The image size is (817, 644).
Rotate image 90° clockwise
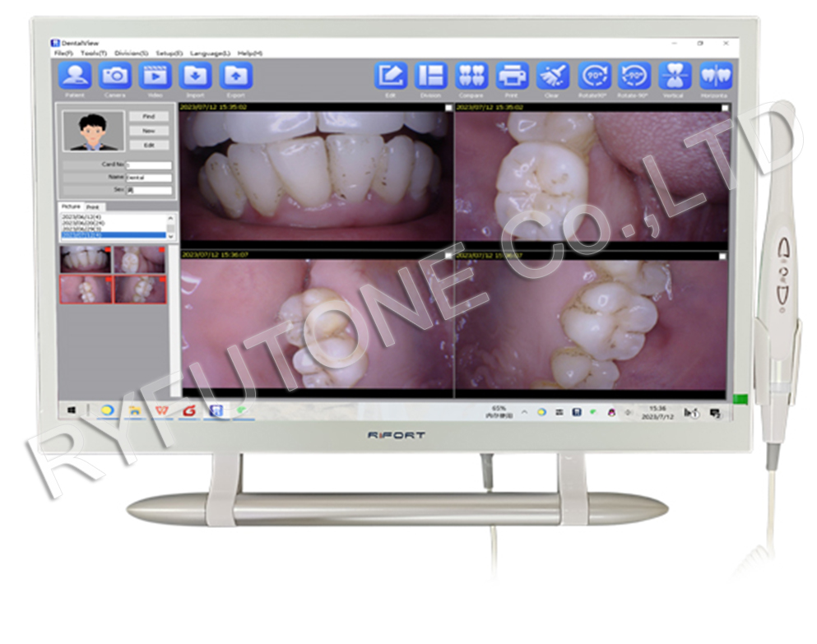pos(593,76)
